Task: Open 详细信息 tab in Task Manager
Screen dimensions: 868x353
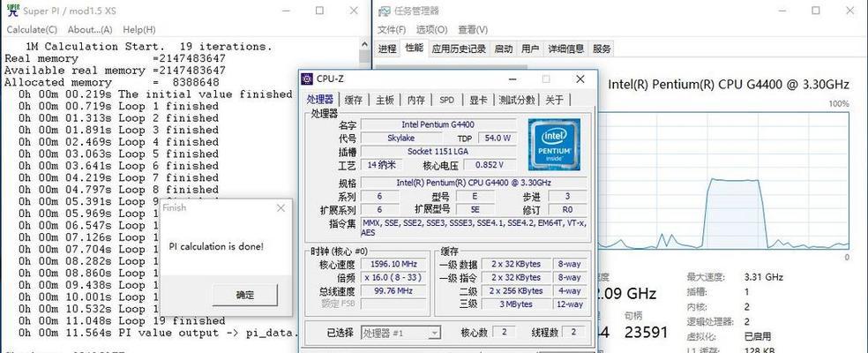Action: 565,49
